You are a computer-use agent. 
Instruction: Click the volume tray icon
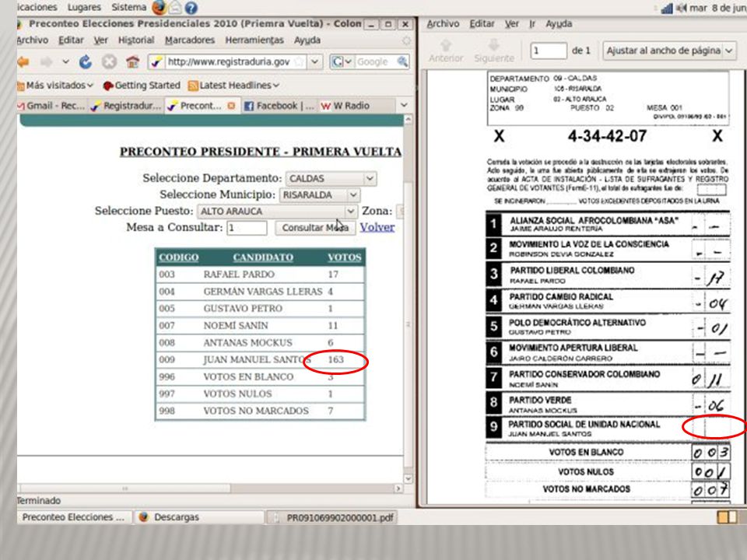682,8
